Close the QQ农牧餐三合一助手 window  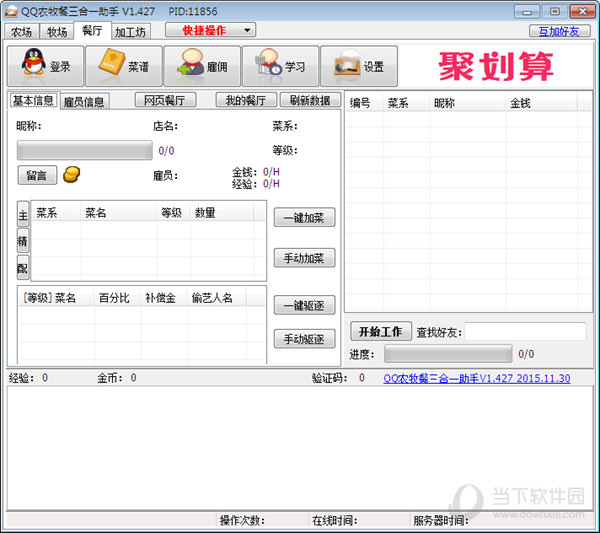(582, 12)
